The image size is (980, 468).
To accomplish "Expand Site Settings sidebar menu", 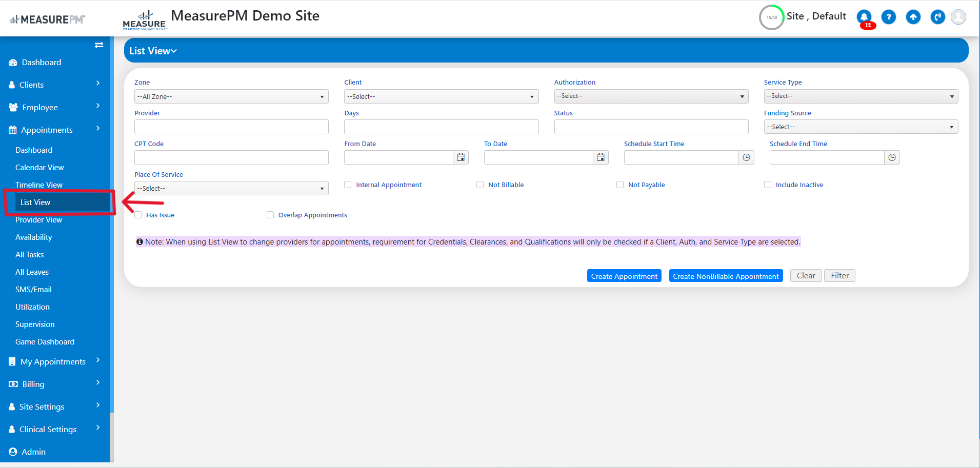I will pyautogui.click(x=55, y=406).
